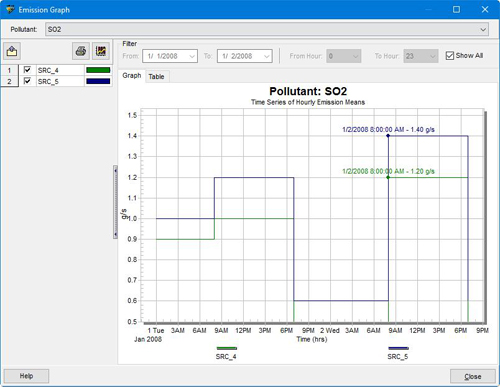Click the printer icon
This screenshot has height=387, width=500.
click(81, 51)
